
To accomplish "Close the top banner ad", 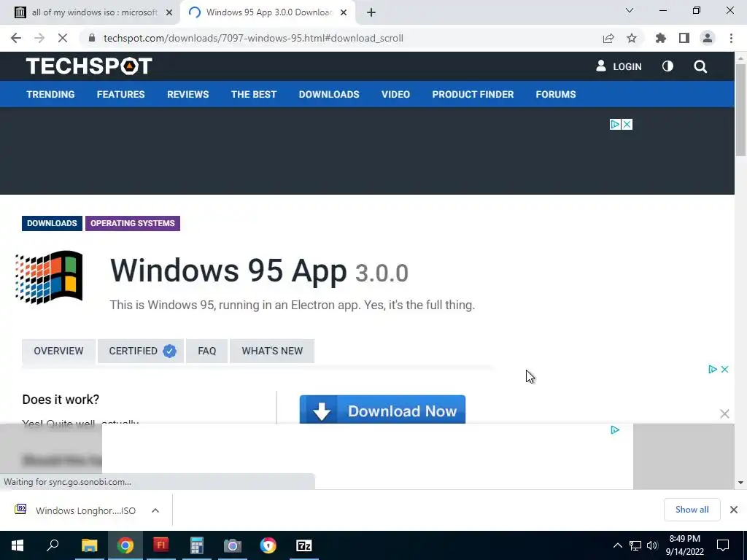I will click(x=627, y=124).
